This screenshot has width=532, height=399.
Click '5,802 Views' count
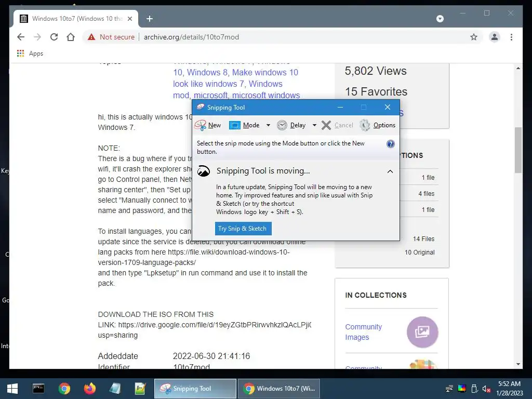tap(376, 71)
